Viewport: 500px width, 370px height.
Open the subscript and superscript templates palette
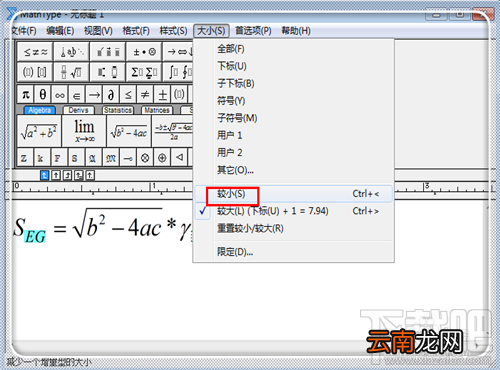pos(108,72)
